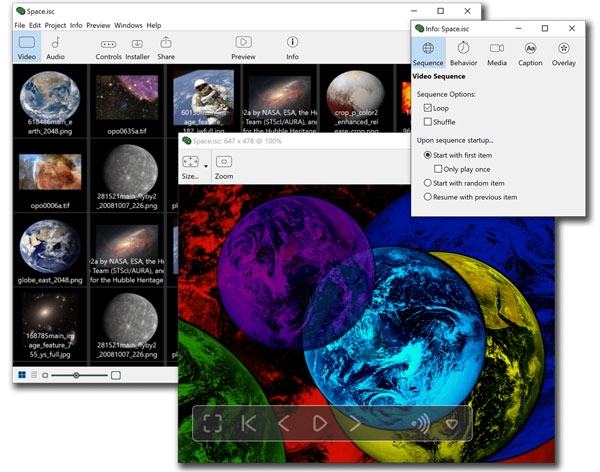Click the Installer toolbar icon

[x=137, y=48]
